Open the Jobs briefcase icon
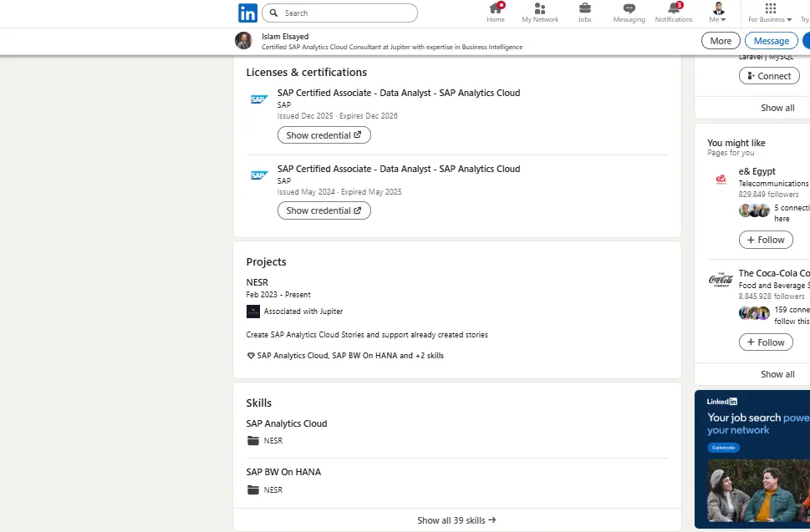The image size is (810, 532). point(585,13)
